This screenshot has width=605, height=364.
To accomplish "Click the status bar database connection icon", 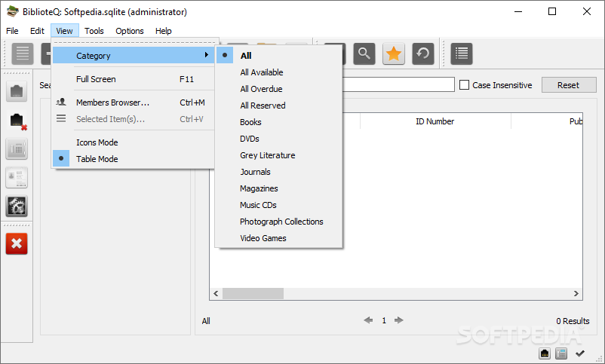I will [x=545, y=353].
